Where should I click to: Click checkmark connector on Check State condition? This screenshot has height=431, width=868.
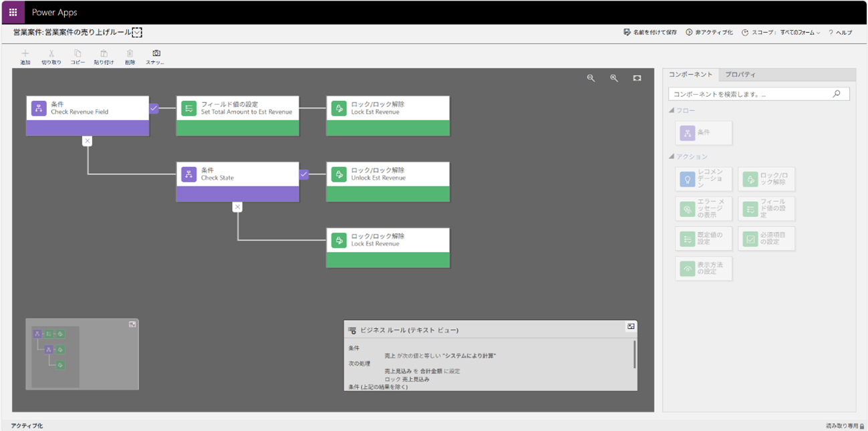(x=304, y=174)
